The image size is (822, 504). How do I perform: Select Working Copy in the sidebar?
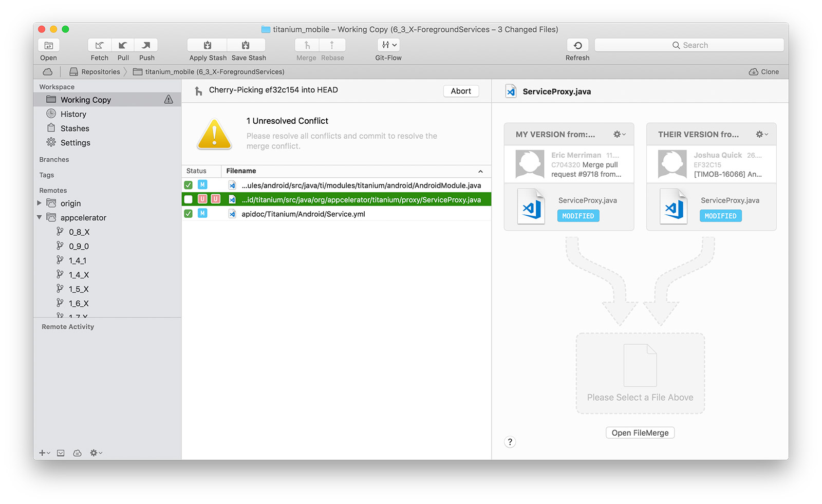[x=107, y=100]
